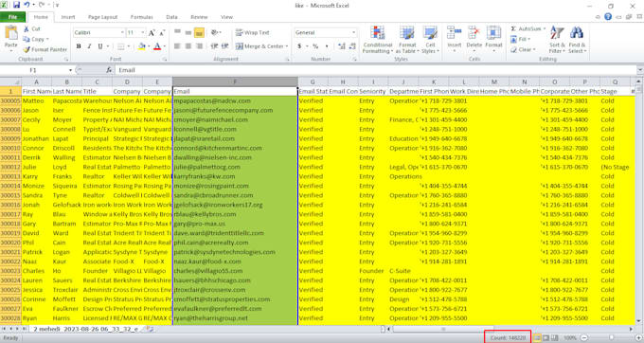
Task: Open the Calibri font name dropdown
Action: coord(122,32)
